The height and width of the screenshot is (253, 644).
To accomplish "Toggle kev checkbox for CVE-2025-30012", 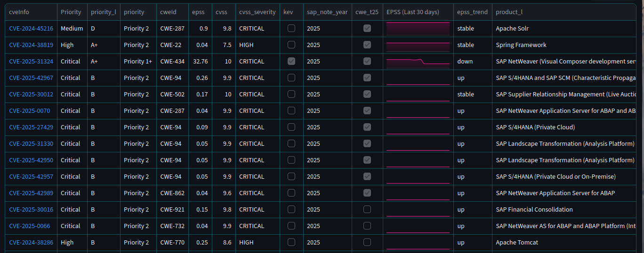I will pos(291,94).
